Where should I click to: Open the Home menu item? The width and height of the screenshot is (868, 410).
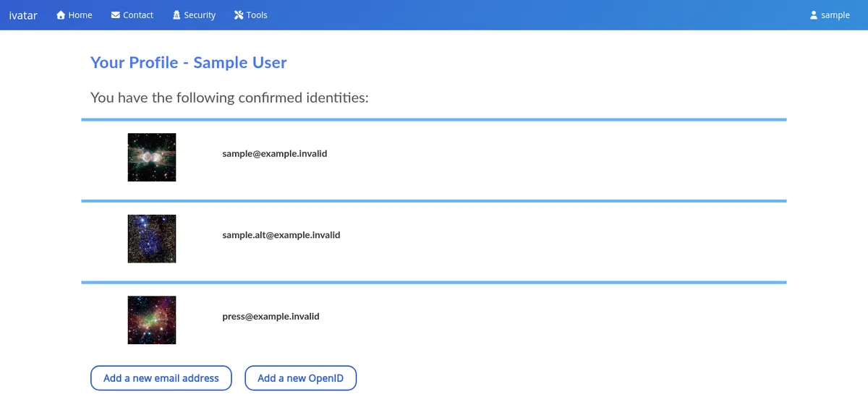75,15
